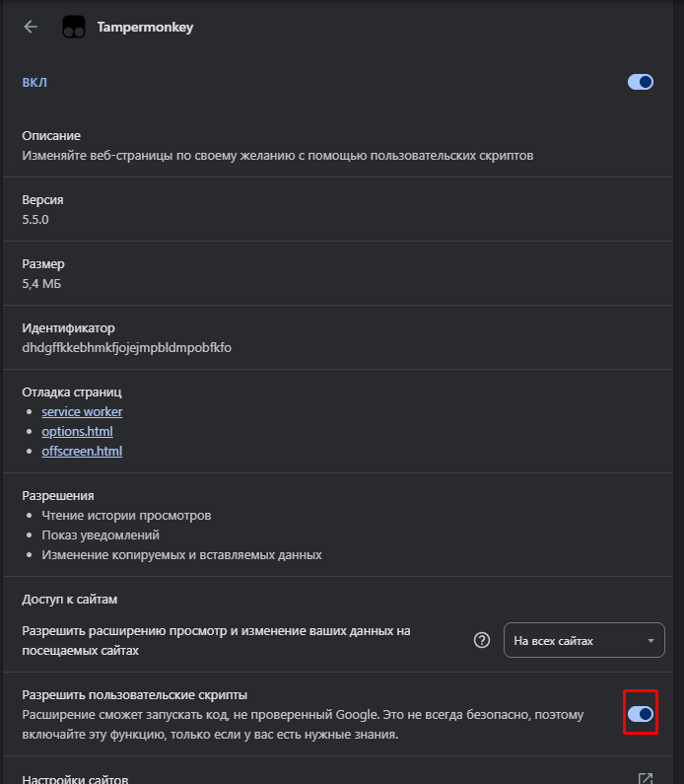Click the 'ВКЛ' status label
This screenshot has height=784, width=684.
[x=34, y=83]
